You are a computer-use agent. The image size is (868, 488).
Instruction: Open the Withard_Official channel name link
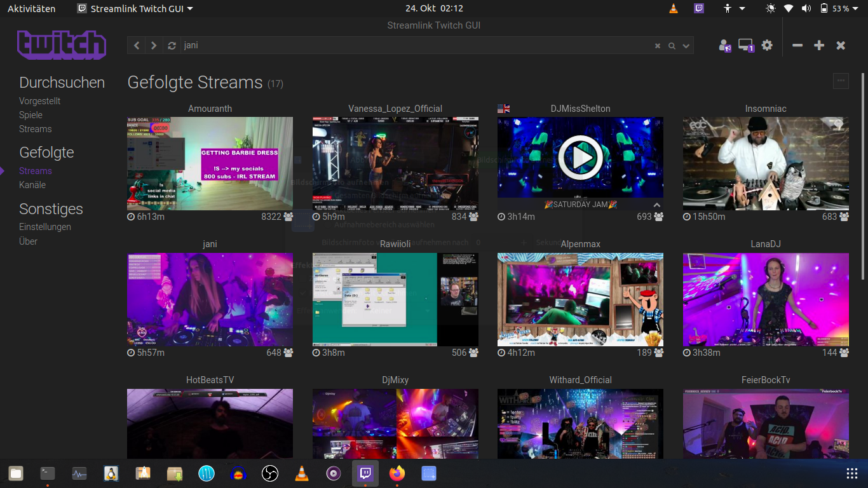pyautogui.click(x=580, y=380)
